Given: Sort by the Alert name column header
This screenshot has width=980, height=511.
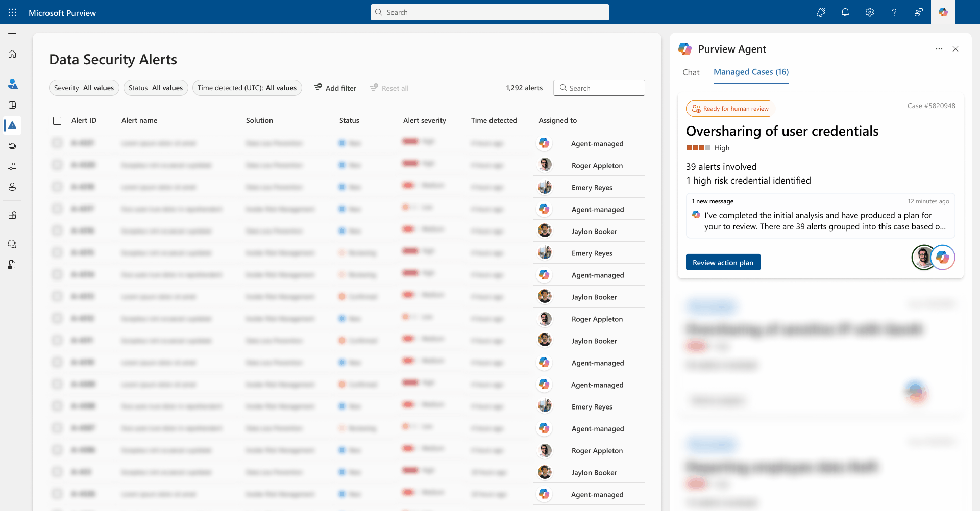Looking at the screenshot, I should point(139,120).
